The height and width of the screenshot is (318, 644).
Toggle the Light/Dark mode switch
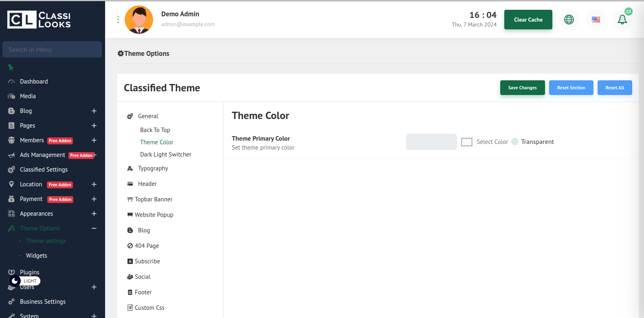24,281
